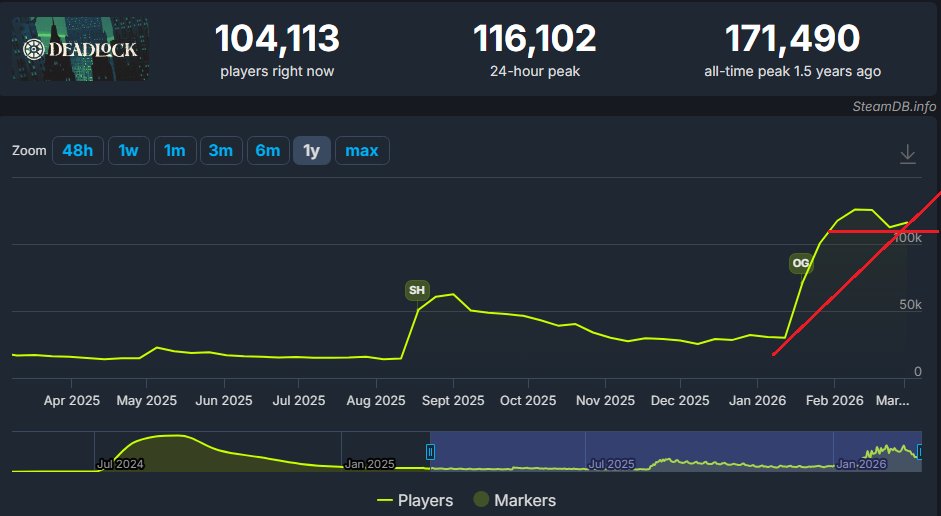Click the SH marker on the chart
The width and height of the screenshot is (941, 516).
417,290
